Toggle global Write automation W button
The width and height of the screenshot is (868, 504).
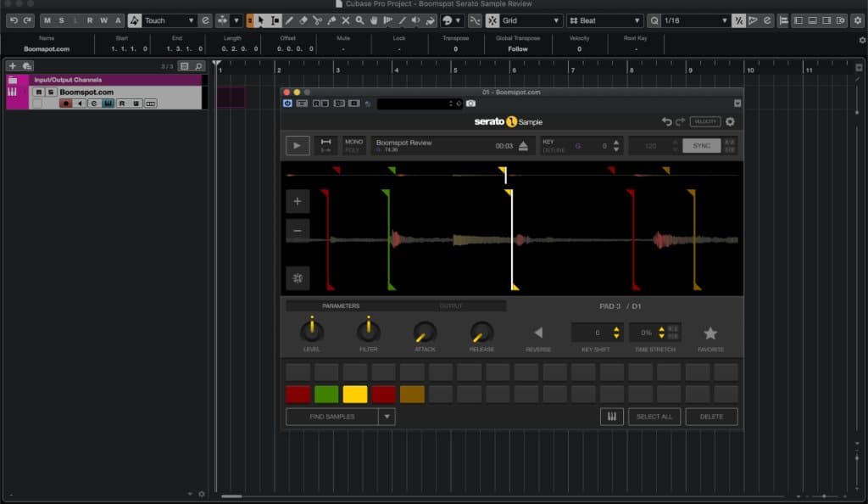(x=103, y=20)
